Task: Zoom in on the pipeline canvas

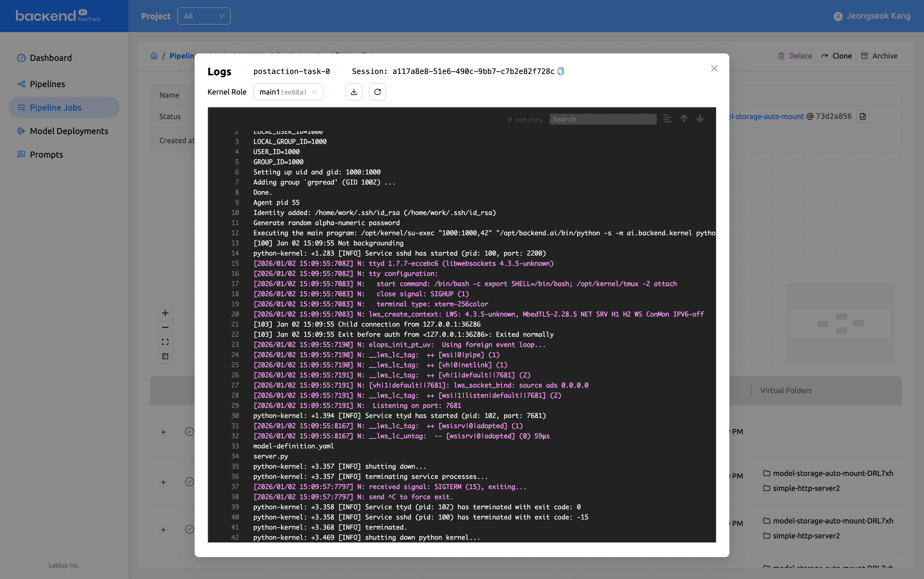Action: pos(165,312)
